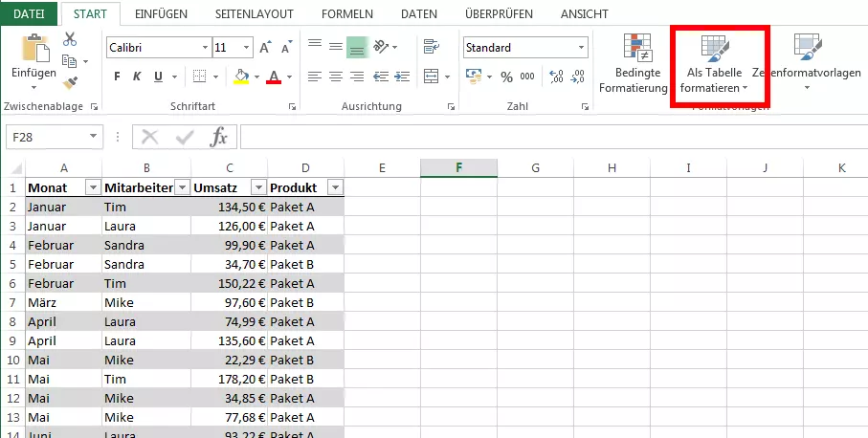Align text left
Viewport: 868px width, 438px height.
315,77
